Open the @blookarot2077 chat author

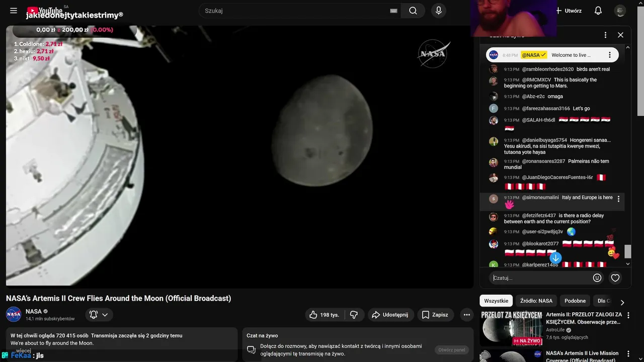[540, 244]
